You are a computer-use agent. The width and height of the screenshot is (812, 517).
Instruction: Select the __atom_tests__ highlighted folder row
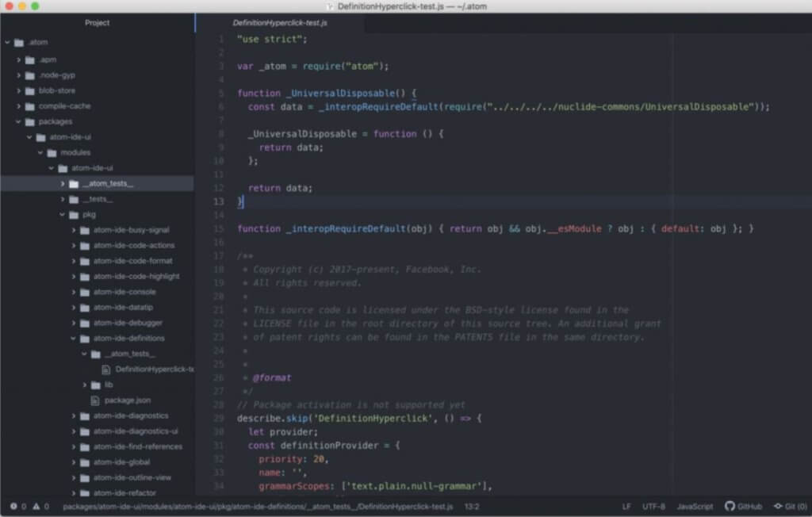[98, 183]
